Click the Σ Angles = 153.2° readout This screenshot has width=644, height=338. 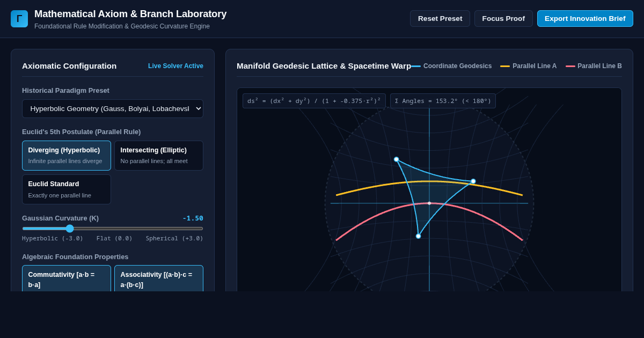coord(443,101)
